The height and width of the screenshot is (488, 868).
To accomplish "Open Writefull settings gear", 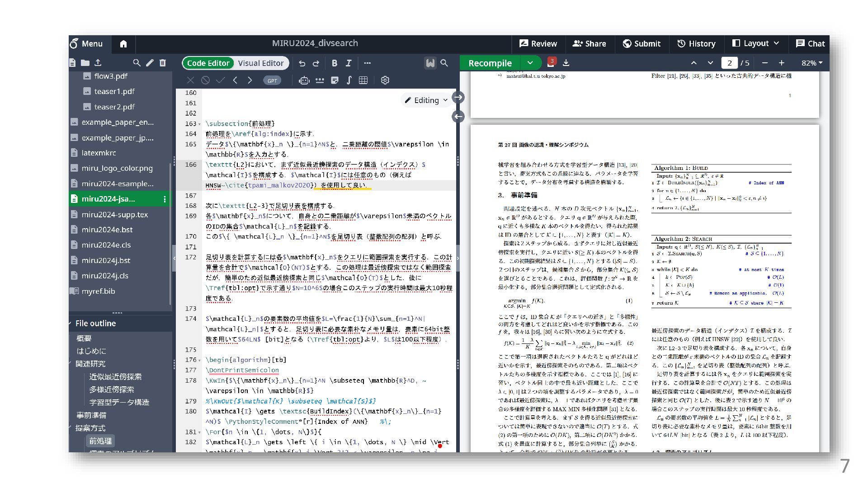I will tap(385, 80).
